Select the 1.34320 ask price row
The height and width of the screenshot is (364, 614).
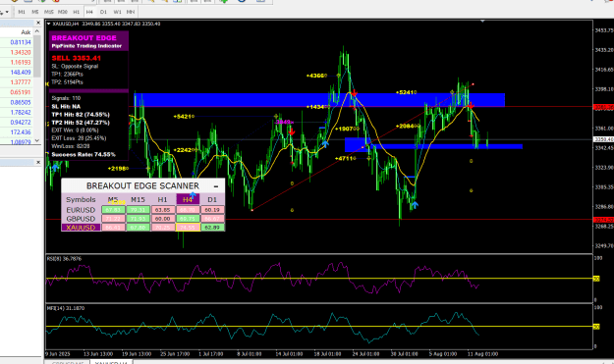pos(21,52)
